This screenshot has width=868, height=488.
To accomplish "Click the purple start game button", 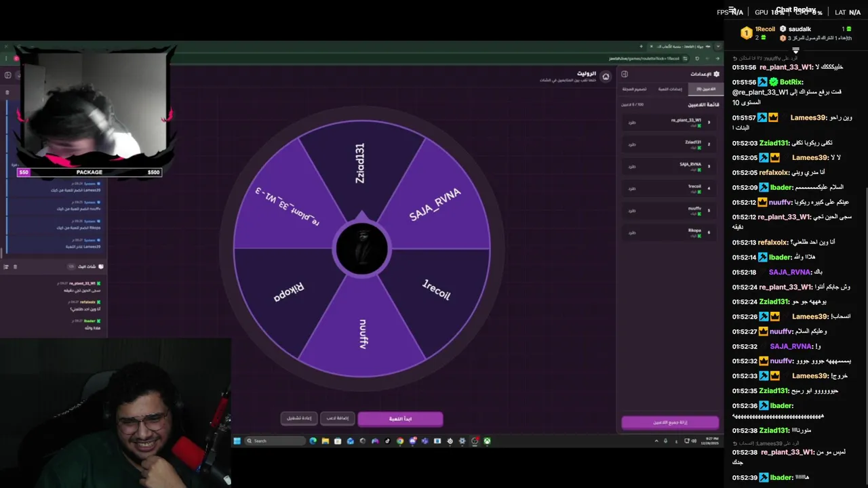I will [400, 419].
